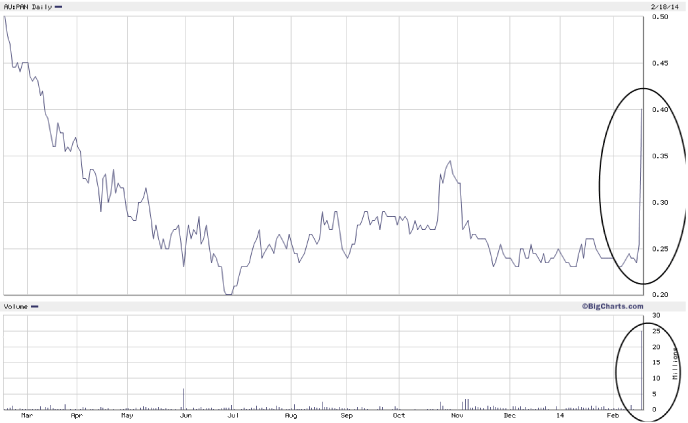Click the price line legend dash beside AU:PAN Daily
The height and width of the screenshot is (423, 688).
[58, 7]
